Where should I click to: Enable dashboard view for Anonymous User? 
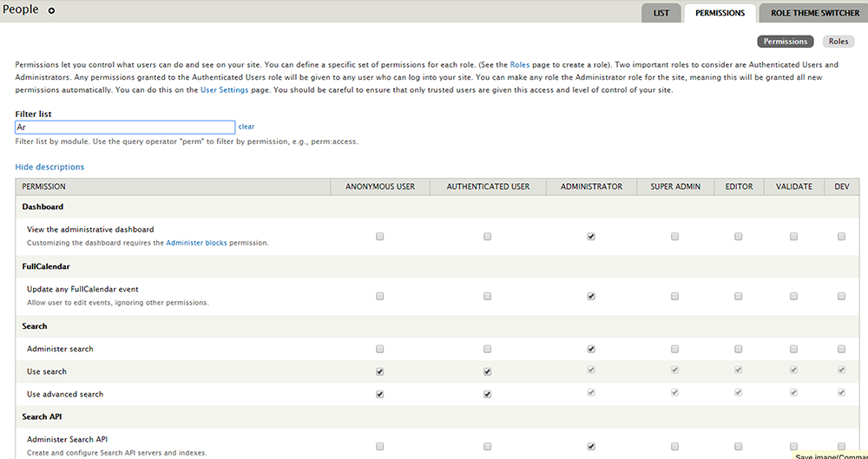[x=380, y=236]
